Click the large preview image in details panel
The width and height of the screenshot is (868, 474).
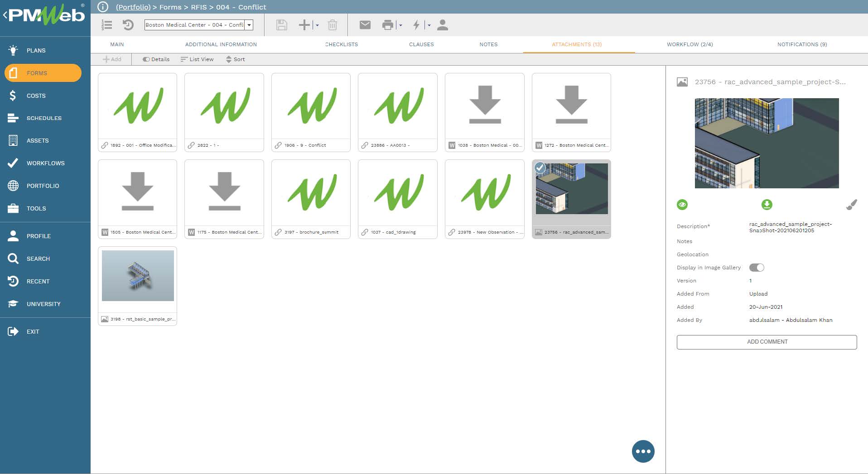tap(767, 143)
